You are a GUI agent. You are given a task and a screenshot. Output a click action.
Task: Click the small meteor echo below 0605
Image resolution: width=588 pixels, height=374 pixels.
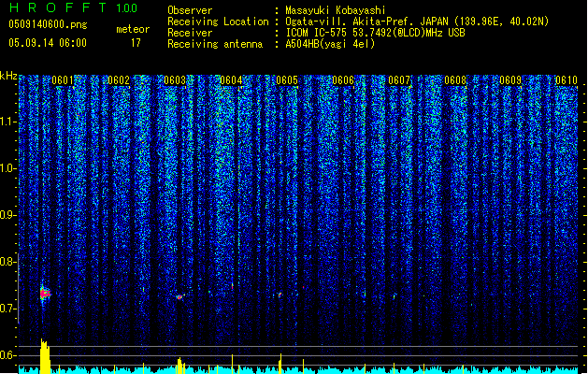click(280, 295)
